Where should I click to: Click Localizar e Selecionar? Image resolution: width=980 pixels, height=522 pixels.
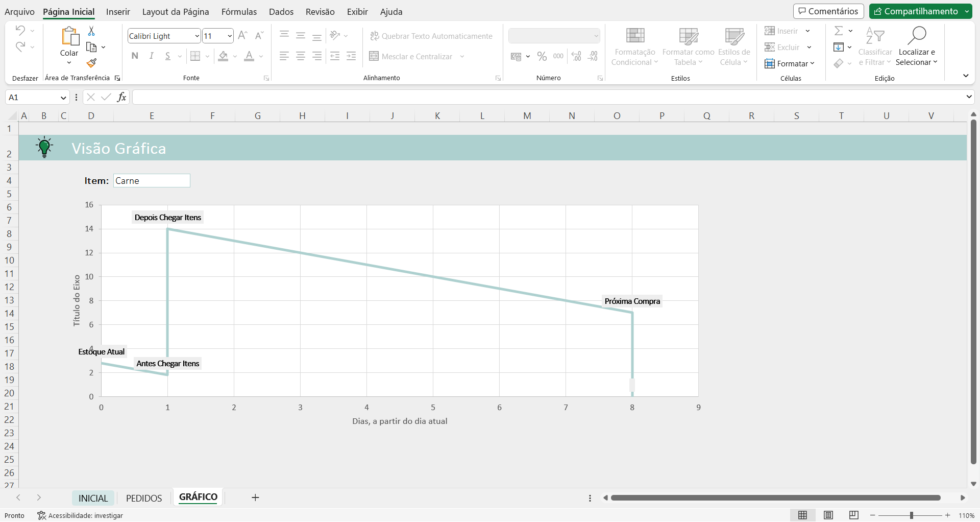[x=917, y=46]
